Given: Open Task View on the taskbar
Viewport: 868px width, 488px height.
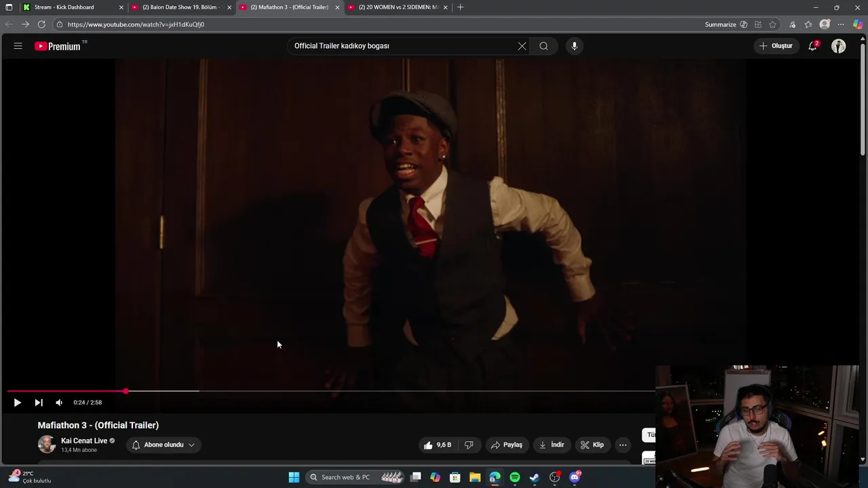Looking at the screenshot, I should pyautogui.click(x=416, y=477).
